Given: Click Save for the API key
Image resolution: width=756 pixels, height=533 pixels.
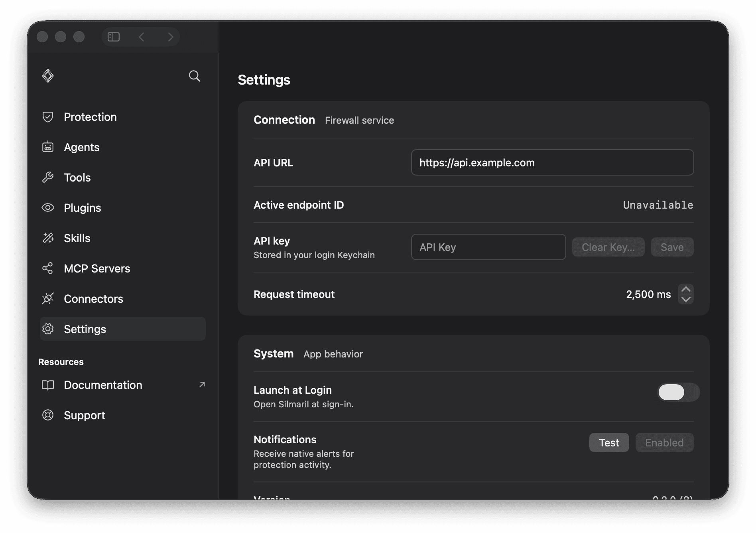Looking at the screenshot, I should (x=672, y=247).
